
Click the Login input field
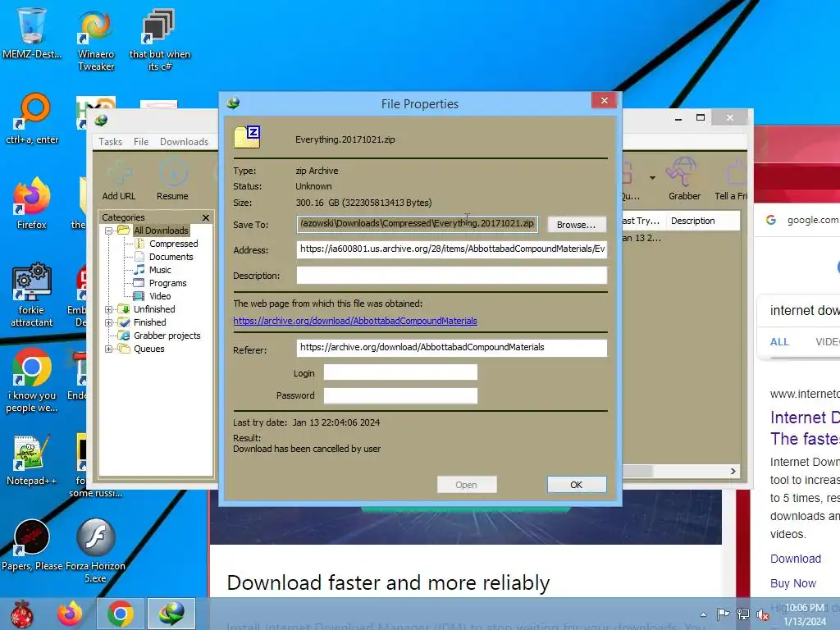coord(400,372)
